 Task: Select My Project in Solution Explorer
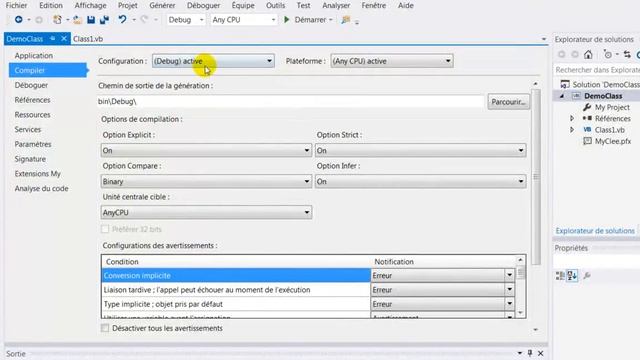pos(612,107)
